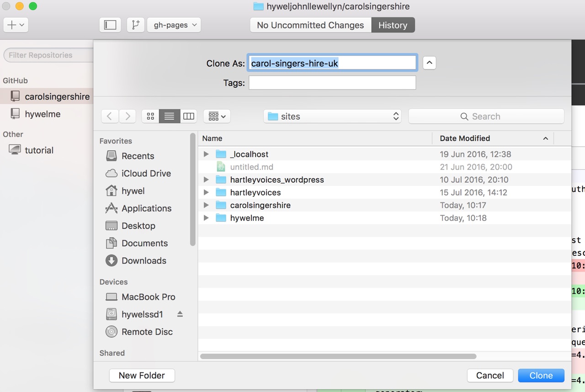Collapse the dialog with the up chevron
The width and height of the screenshot is (585, 392).
pos(429,63)
